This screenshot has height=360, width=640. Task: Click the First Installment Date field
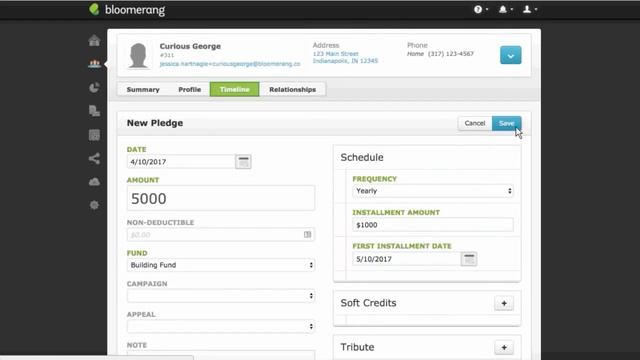[407, 259]
